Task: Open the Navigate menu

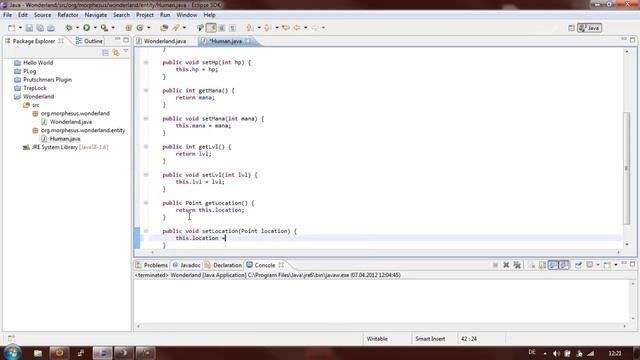Action: tap(96, 15)
